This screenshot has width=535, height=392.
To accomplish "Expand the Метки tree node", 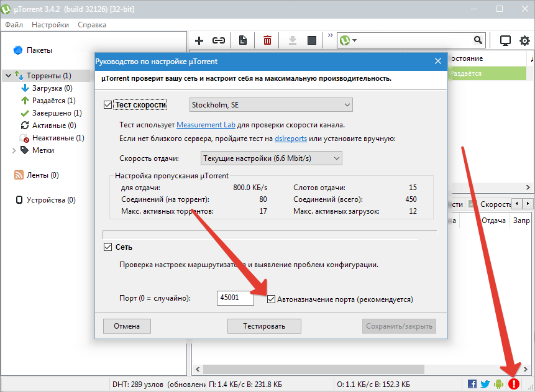I will 14,150.
